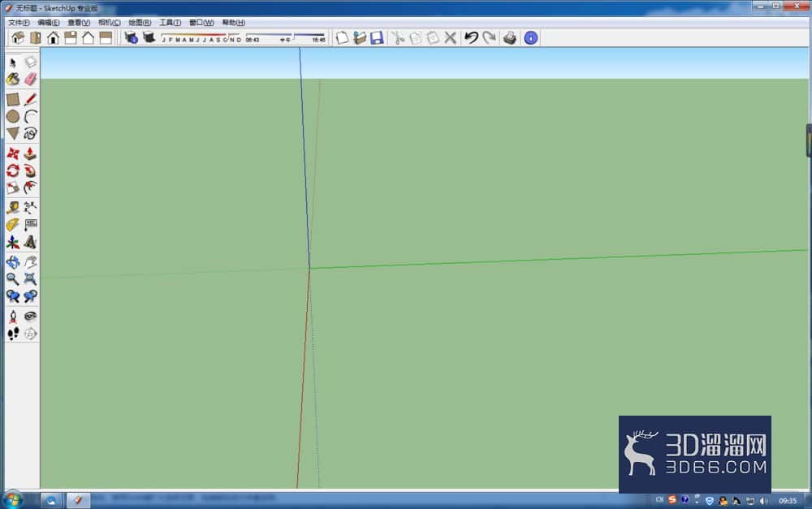Select the Eraser tool
The image size is (812, 509).
(31, 80)
